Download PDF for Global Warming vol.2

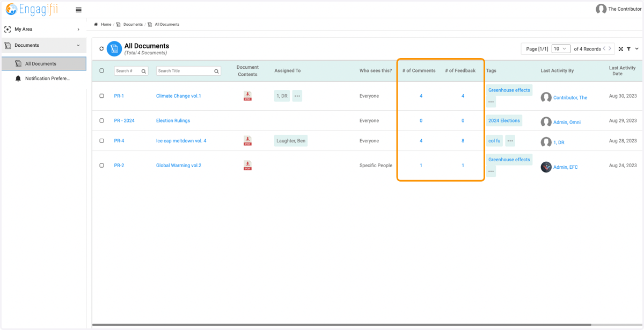(x=247, y=165)
